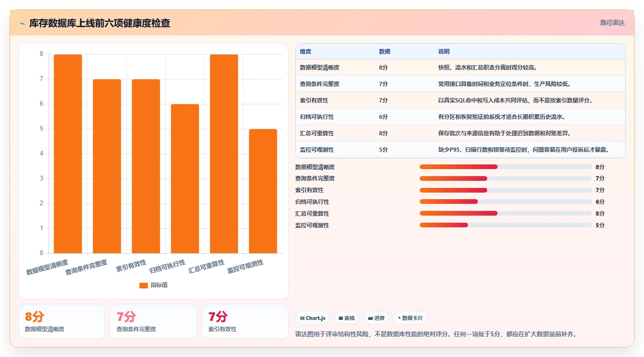Click 6分 in the 归档可执行性 table row
The width and height of the screenshot is (644, 357).
383,117
